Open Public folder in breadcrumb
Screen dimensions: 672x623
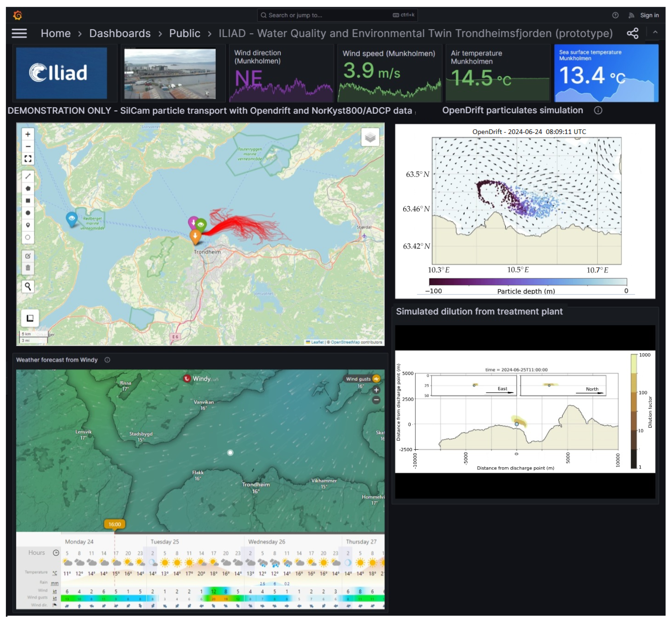tap(184, 33)
